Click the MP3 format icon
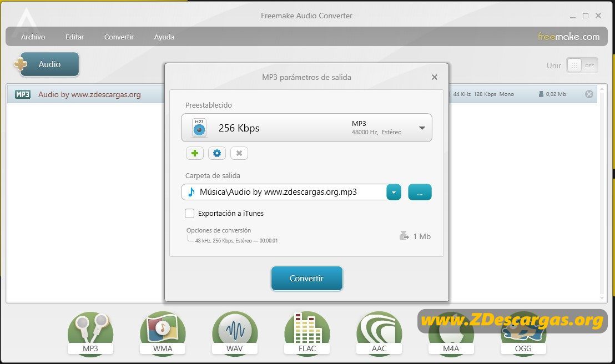 (x=90, y=334)
